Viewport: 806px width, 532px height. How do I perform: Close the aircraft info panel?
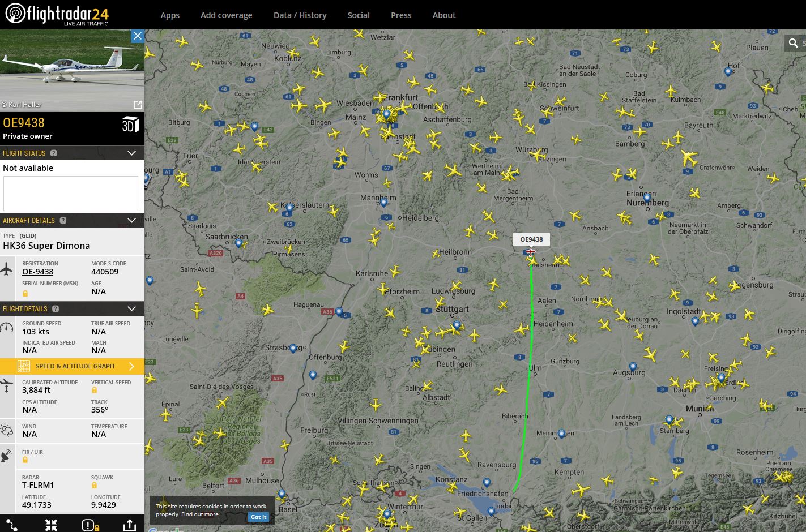[x=137, y=36]
